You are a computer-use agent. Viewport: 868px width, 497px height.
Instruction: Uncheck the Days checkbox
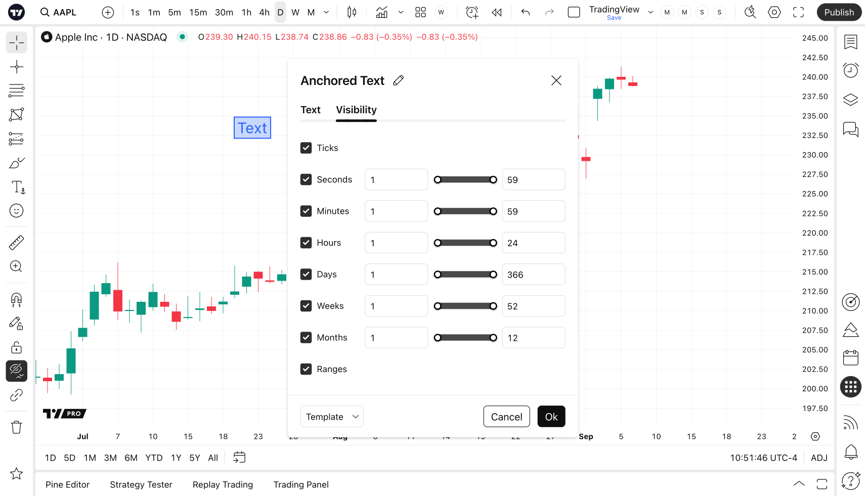[306, 274]
